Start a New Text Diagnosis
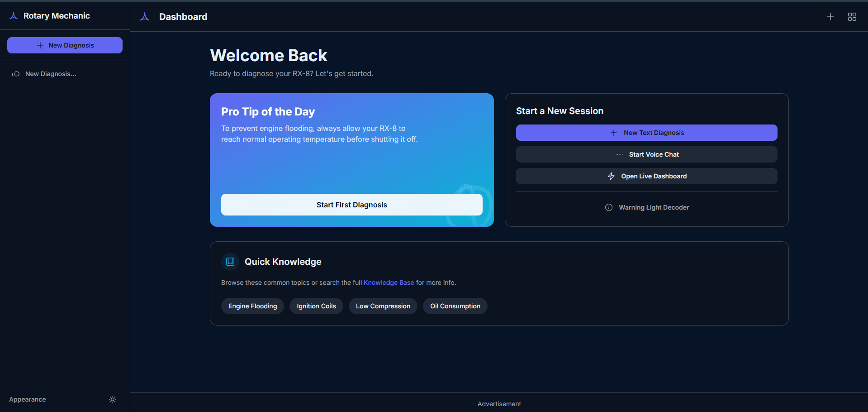 pos(646,133)
